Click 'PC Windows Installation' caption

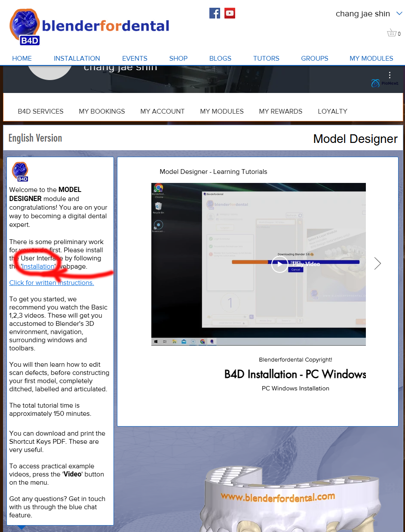coord(295,388)
